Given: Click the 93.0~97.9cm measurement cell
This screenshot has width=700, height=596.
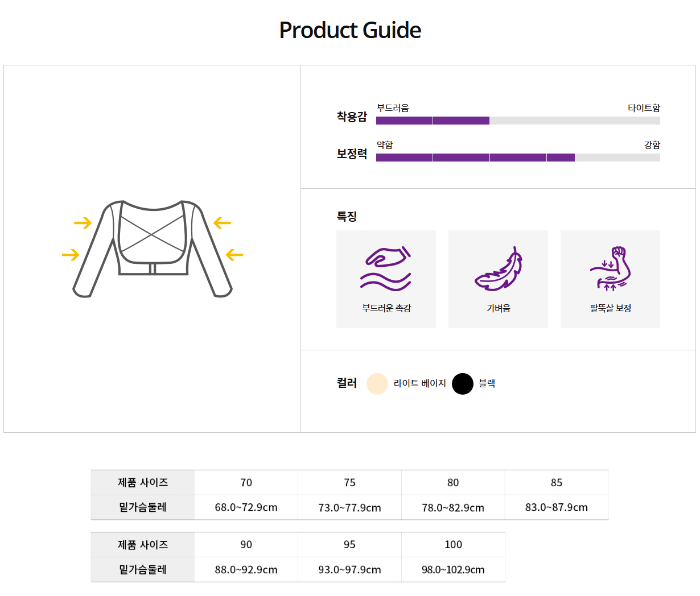Looking at the screenshot, I should pyautogui.click(x=349, y=570).
